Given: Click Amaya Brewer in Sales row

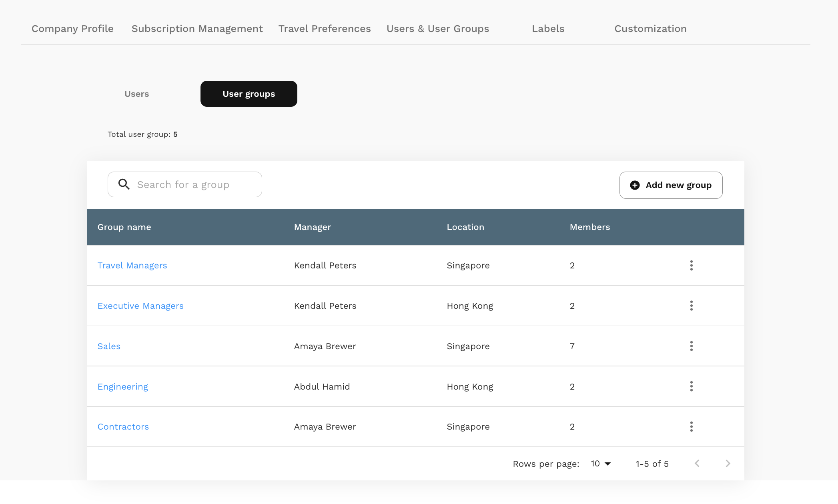Looking at the screenshot, I should 325,346.
